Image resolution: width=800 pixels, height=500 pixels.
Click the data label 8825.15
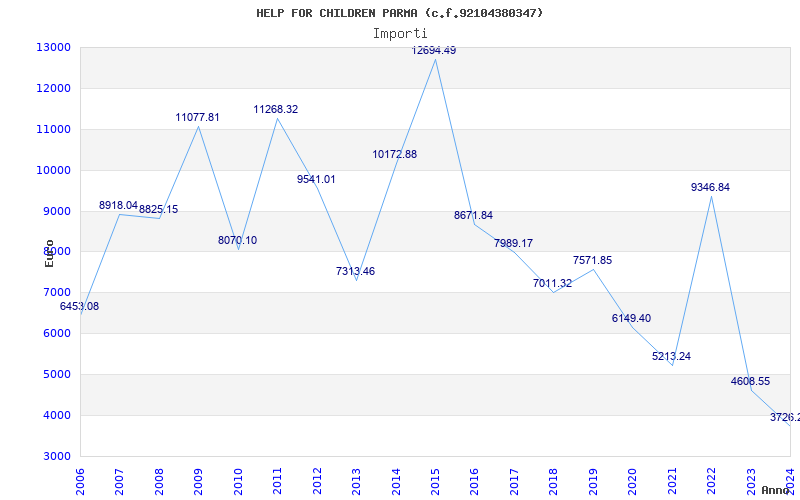[x=159, y=209]
